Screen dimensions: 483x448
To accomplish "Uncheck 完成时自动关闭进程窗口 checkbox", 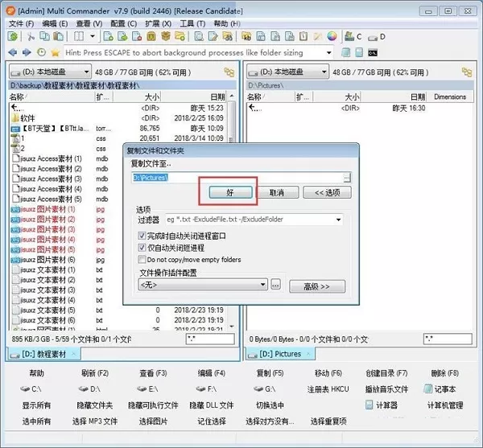I will (142, 236).
